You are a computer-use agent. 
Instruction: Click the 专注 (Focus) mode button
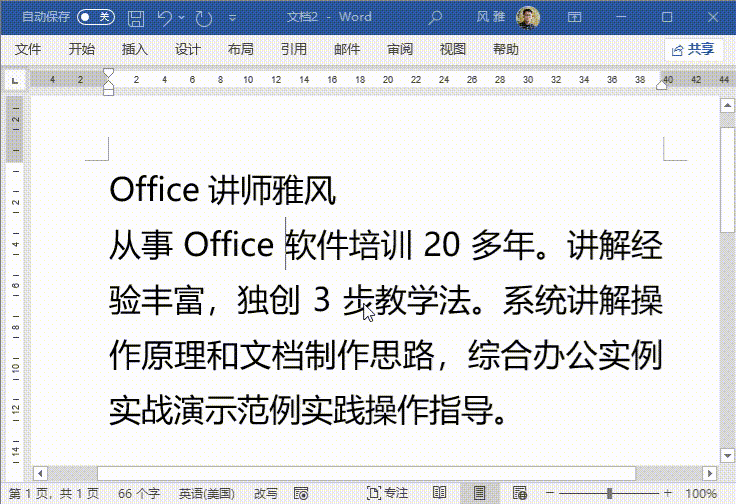[x=387, y=493]
